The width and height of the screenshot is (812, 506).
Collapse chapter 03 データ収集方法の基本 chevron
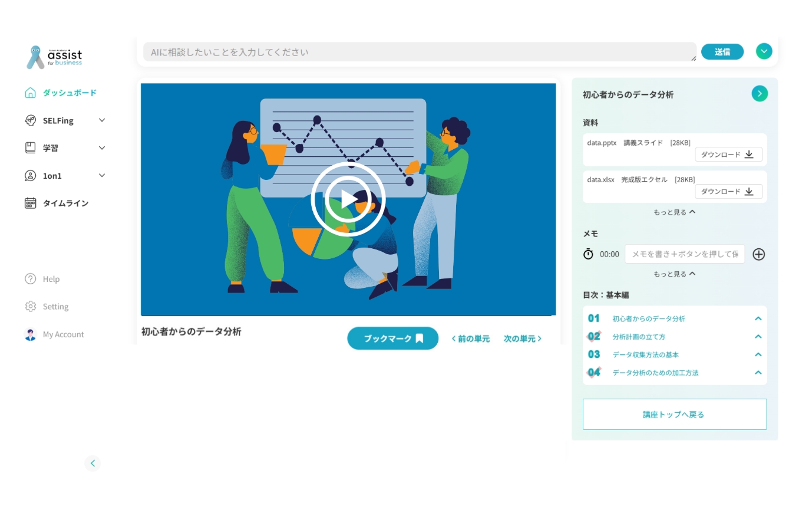(758, 354)
